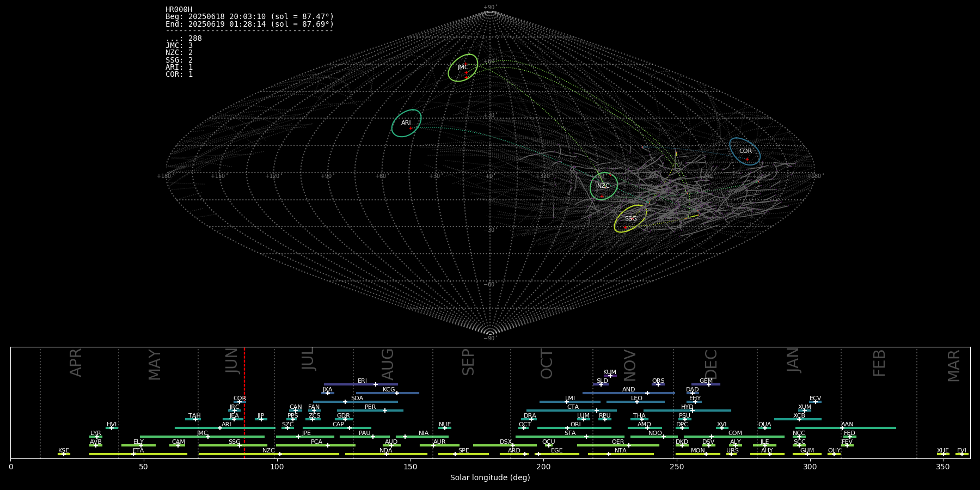
Task: Click the NTA shower bar in timeline
Action: click(621, 454)
